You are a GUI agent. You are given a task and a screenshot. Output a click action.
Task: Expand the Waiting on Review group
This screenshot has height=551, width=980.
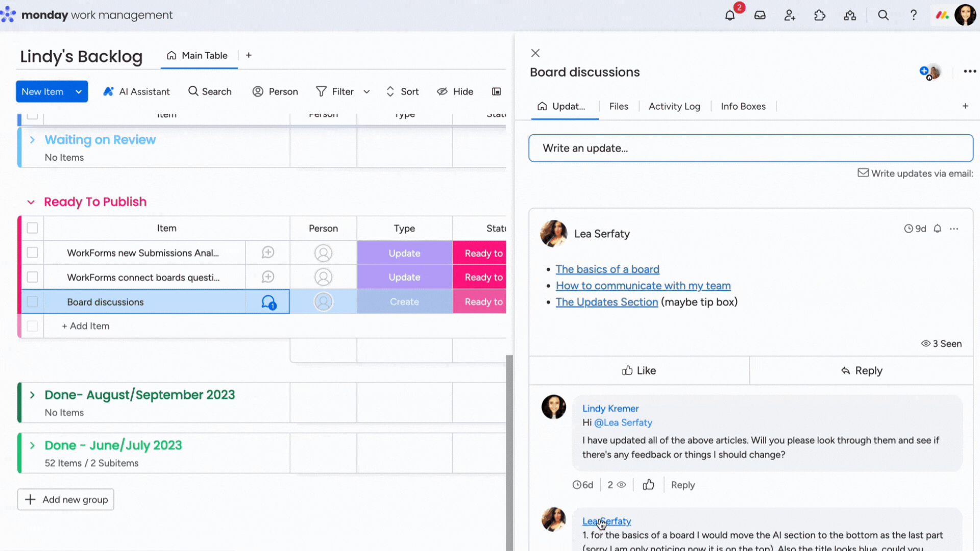[32, 140]
